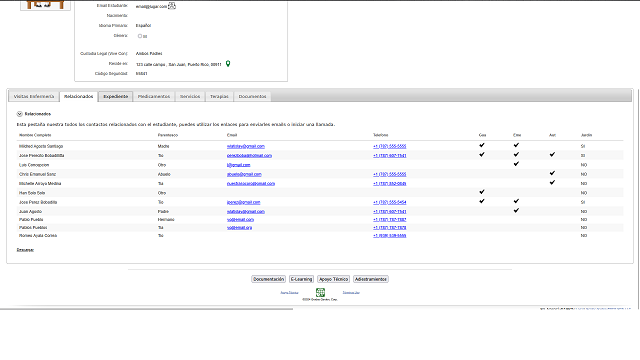
Task: Click the small link right of footer logo
Action: pyautogui.click(x=351, y=293)
